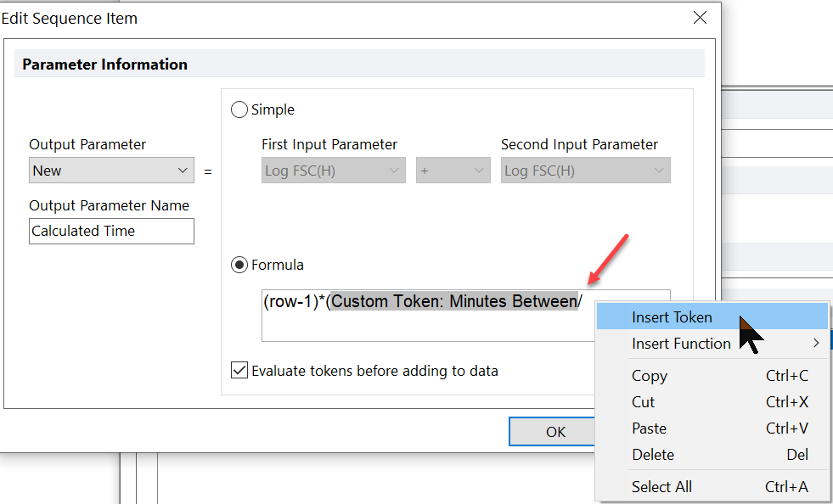The image size is (833, 504).
Task: Click the Output Parameter Name text field
Action: click(111, 231)
